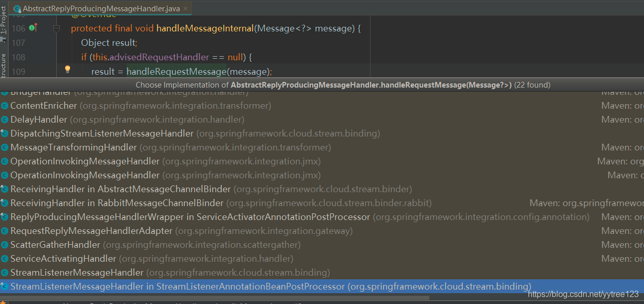Image resolution: width=644 pixels, height=304 pixels.
Task: Click the override gutter icon on line 106
Action: [x=34, y=28]
